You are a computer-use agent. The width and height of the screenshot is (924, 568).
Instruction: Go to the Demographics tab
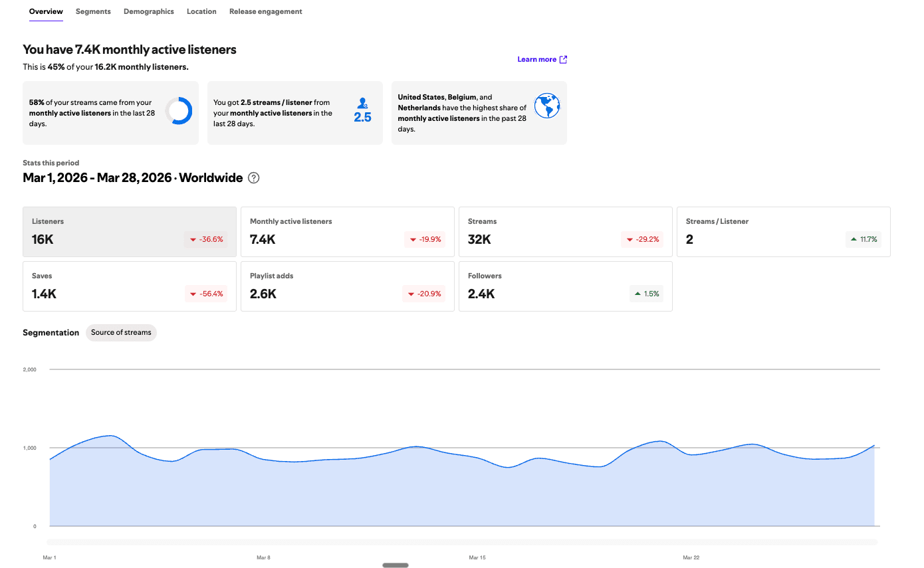point(149,11)
